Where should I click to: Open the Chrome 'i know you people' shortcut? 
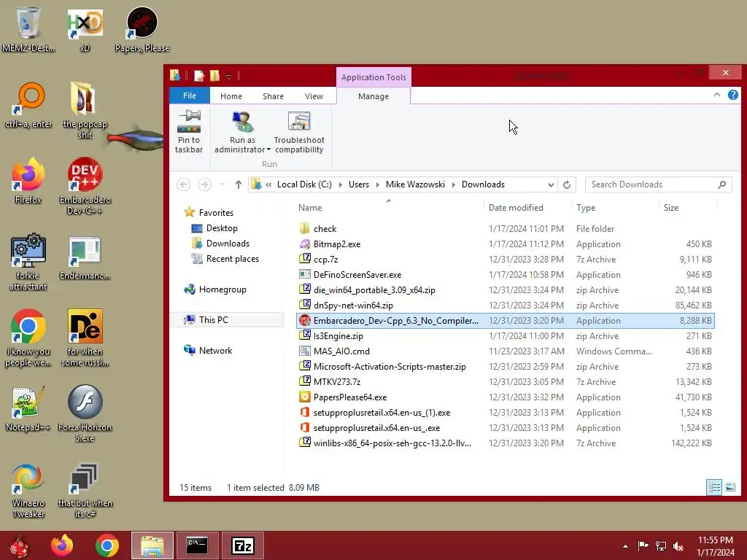28,338
